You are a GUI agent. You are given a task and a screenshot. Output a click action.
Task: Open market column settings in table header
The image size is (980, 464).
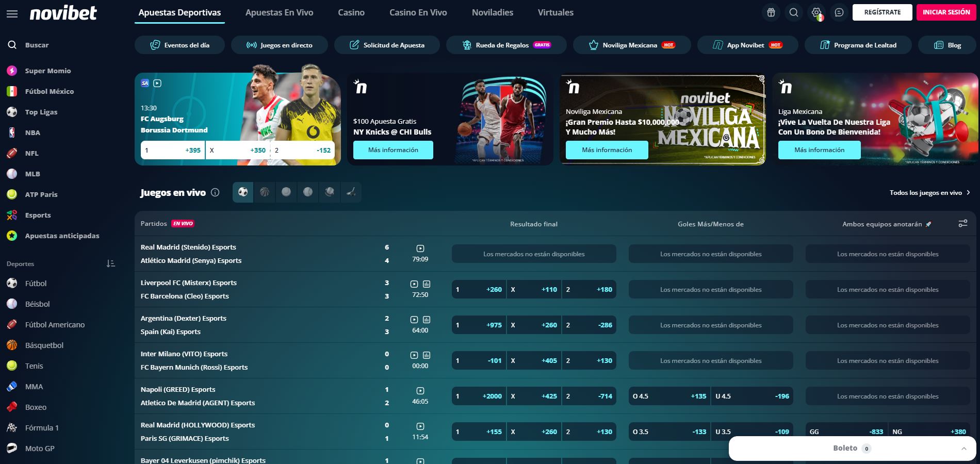tap(962, 224)
